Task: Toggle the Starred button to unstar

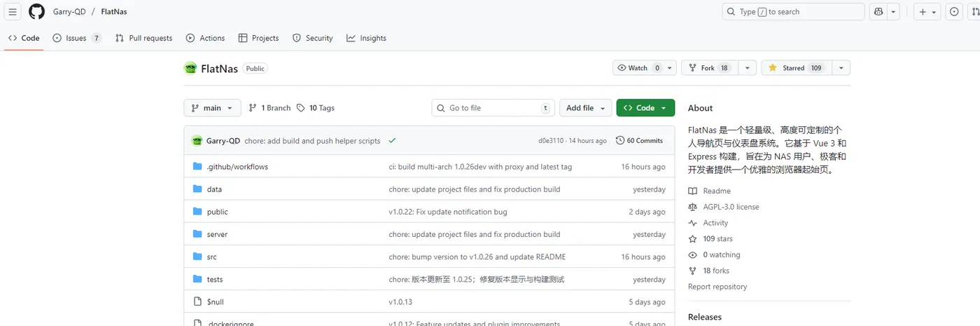Action: (x=795, y=68)
